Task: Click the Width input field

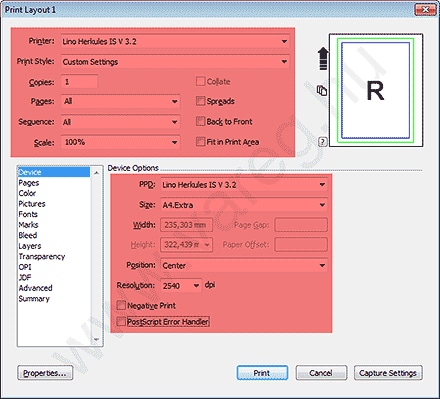Action: (186, 225)
